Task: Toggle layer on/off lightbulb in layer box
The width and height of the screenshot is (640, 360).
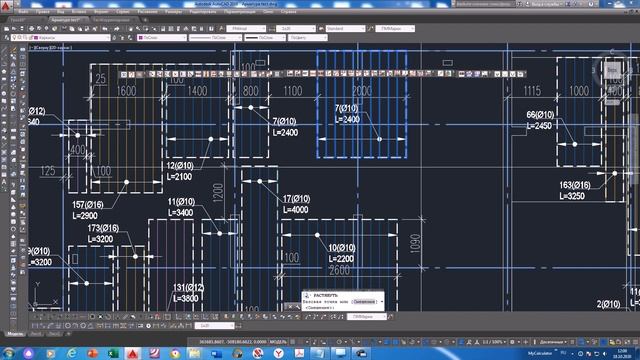Action: pos(14,38)
